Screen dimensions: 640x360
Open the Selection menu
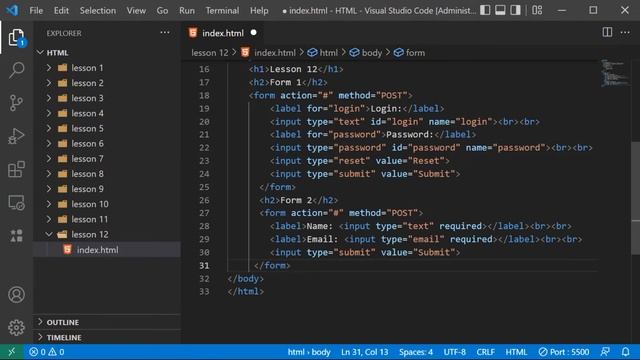tap(98, 11)
